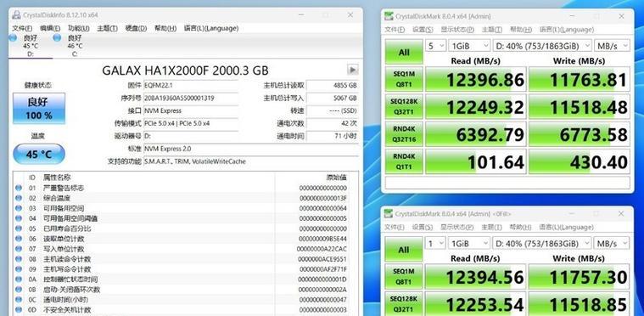Run SEQ128K Q32T1 test in top CrystalDiskMark
The image size is (644, 316).
point(404,107)
